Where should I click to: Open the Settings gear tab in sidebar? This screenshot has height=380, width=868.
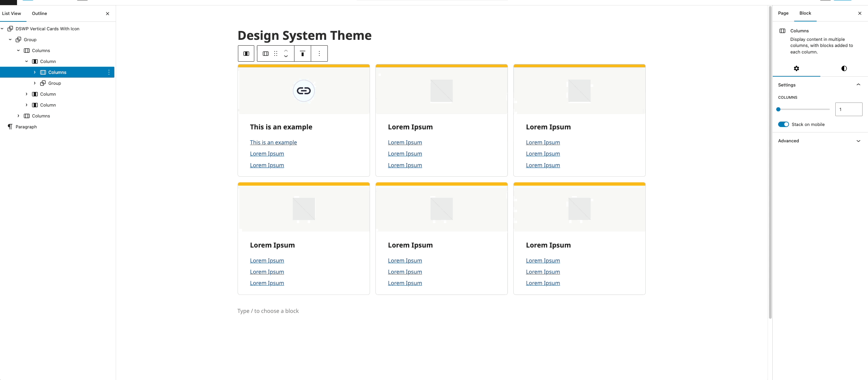coord(797,68)
